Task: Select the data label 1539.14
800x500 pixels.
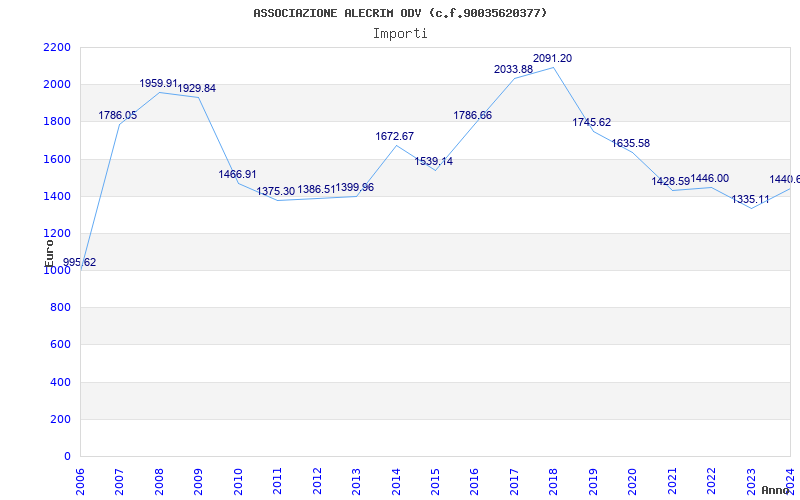Action: pos(434,161)
